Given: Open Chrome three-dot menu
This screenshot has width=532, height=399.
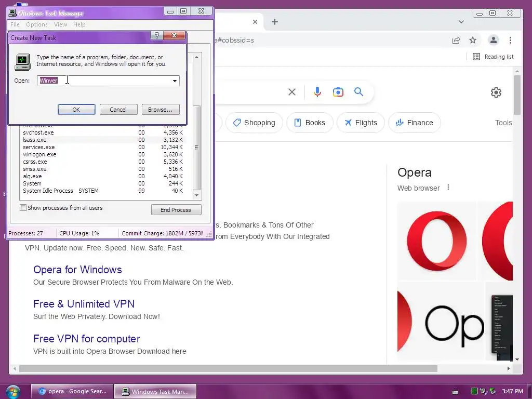Looking at the screenshot, I should (x=510, y=41).
